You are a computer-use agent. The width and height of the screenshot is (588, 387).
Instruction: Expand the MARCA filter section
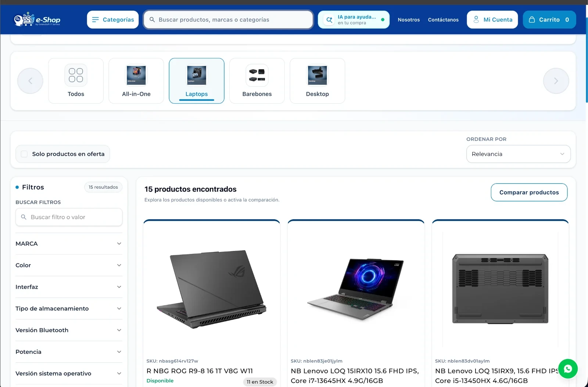coord(69,244)
